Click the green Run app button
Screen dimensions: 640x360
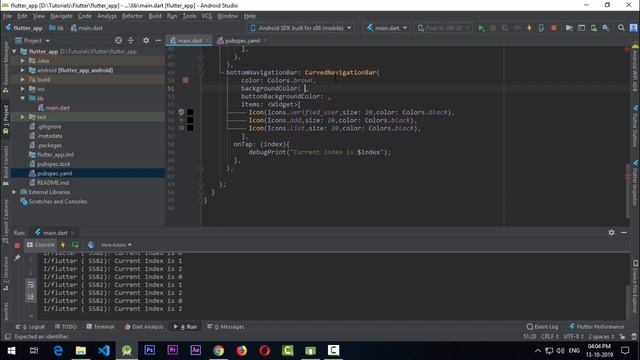tap(481, 28)
